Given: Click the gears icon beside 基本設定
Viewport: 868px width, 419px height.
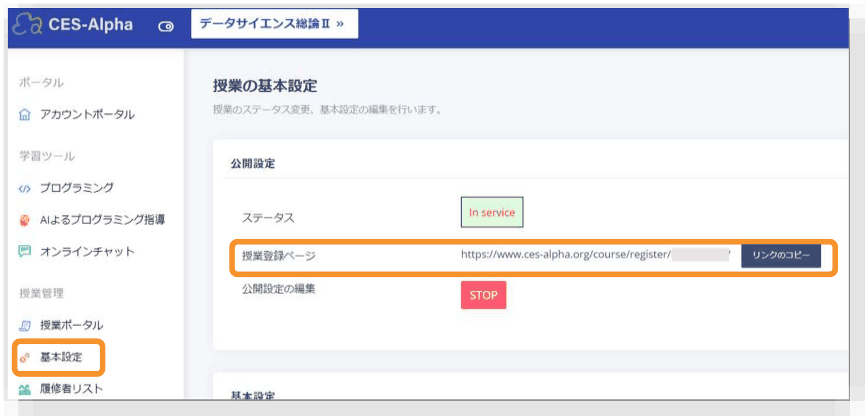Looking at the screenshot, I should 24,358.
